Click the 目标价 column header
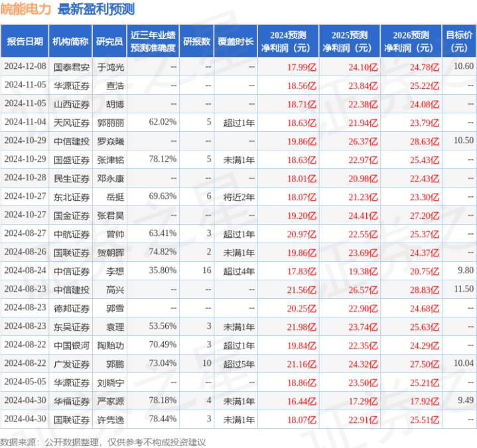 [x=458, y=41]
